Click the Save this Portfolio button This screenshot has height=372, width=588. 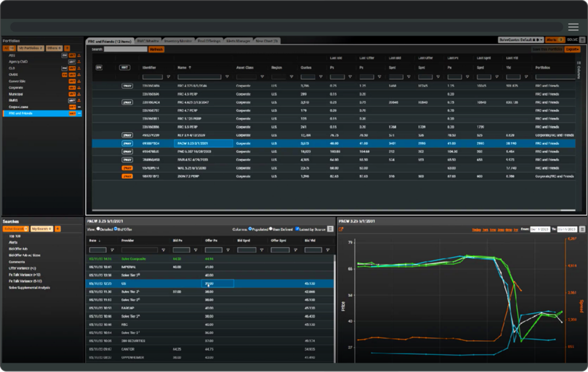click(547, 49)
